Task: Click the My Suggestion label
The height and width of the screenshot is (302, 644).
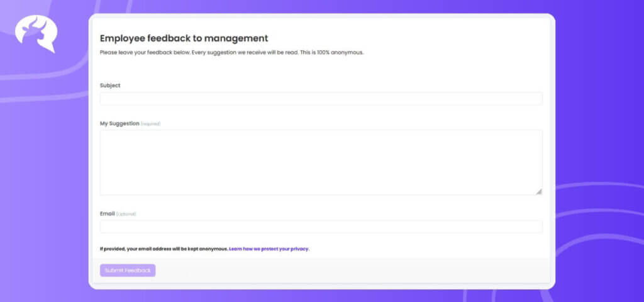Action: pyautogui.click(x=119, y=123)
